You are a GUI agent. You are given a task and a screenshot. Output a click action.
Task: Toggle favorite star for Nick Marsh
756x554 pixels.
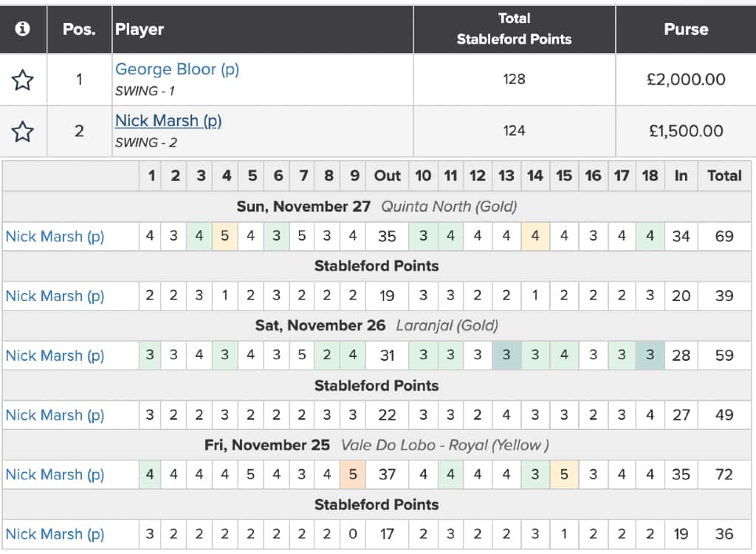(23, 131)
